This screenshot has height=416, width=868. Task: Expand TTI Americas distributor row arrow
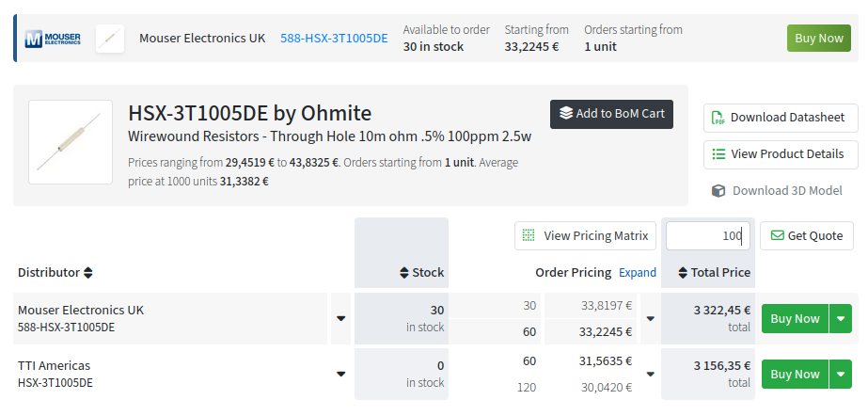[341, 374]
